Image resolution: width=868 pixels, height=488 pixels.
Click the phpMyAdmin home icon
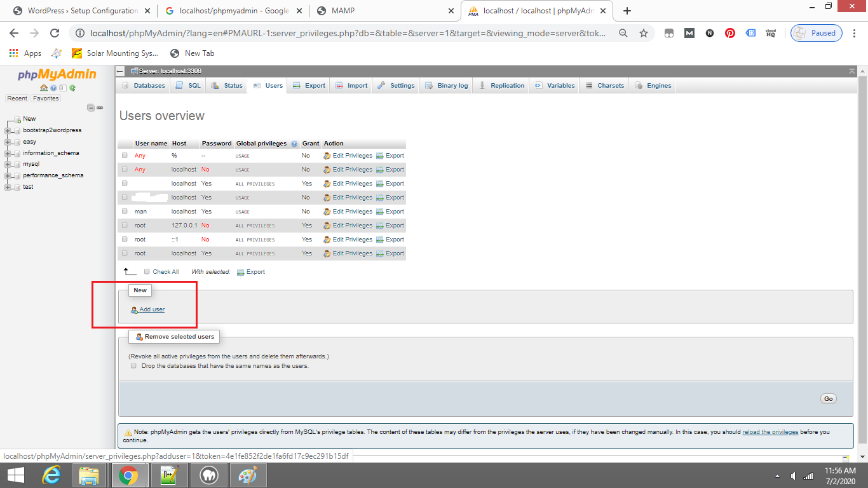point(44,88)
